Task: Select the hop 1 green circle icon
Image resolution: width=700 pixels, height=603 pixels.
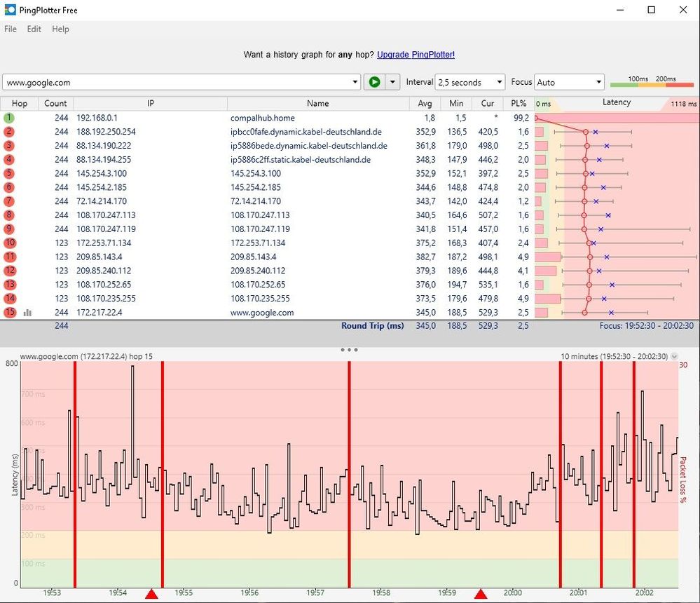Action: (9, 118)
